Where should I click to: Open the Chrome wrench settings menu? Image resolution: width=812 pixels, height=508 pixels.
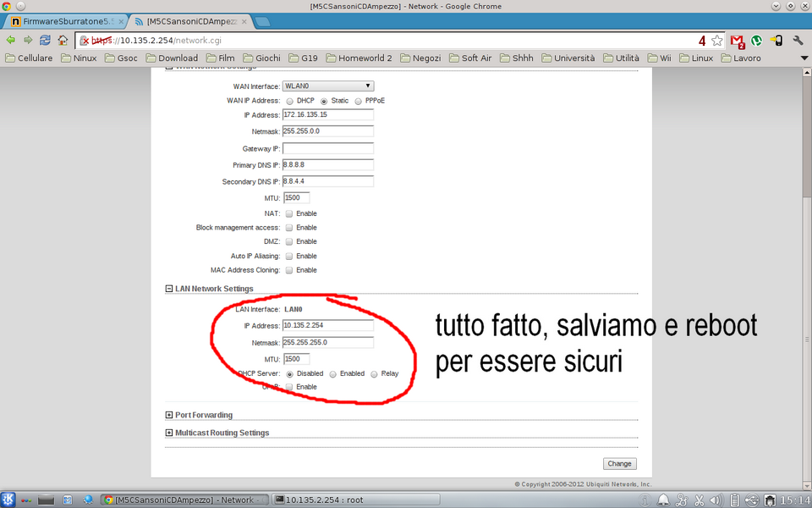click(x=797, y=41)
